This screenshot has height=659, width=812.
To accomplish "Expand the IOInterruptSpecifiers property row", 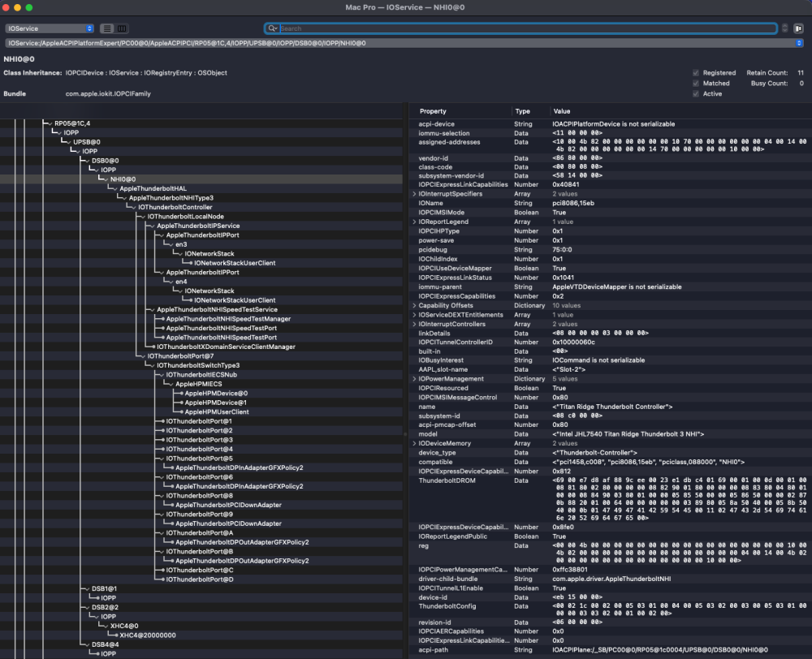I will 414,194.
